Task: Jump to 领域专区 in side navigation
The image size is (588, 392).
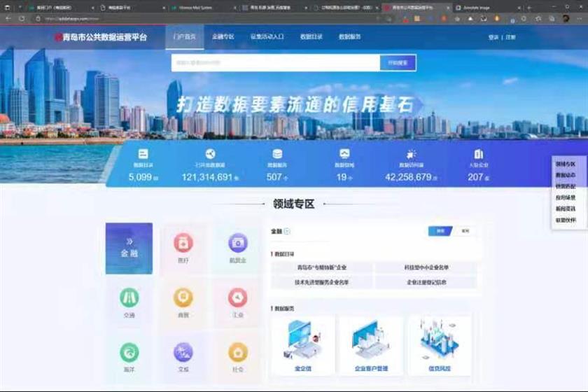Action: coord(566,164)
